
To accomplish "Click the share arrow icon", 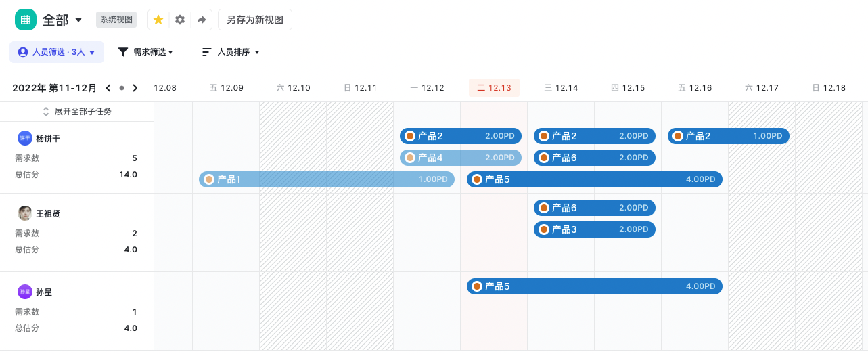I will click(x=202, y=20).
